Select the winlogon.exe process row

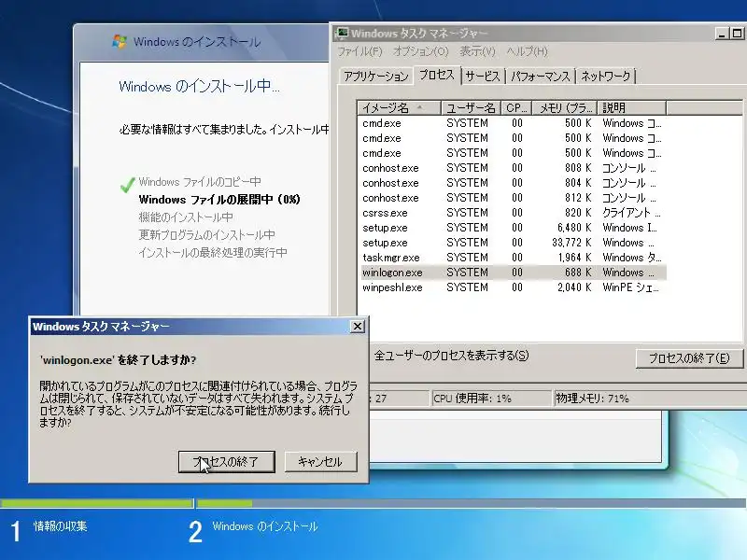pos(512,273)
